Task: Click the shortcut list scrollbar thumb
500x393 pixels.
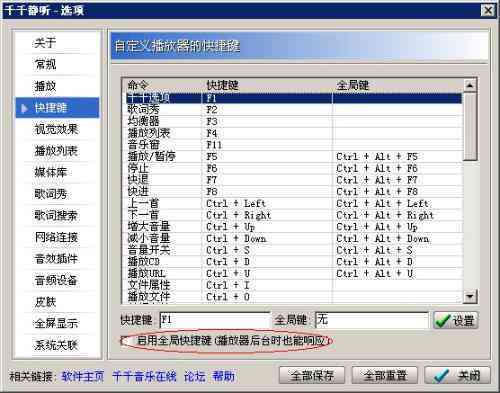Action: [x=470, y=127]
